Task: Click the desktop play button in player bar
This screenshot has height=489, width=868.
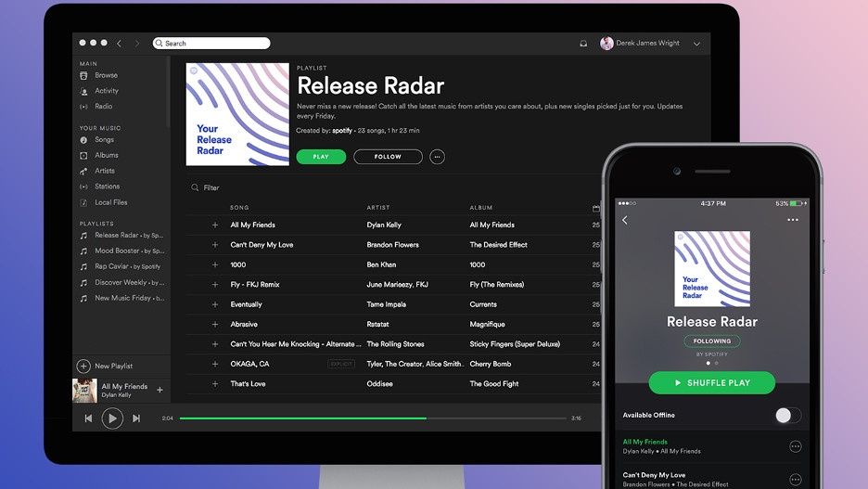Action: [112, 418]
